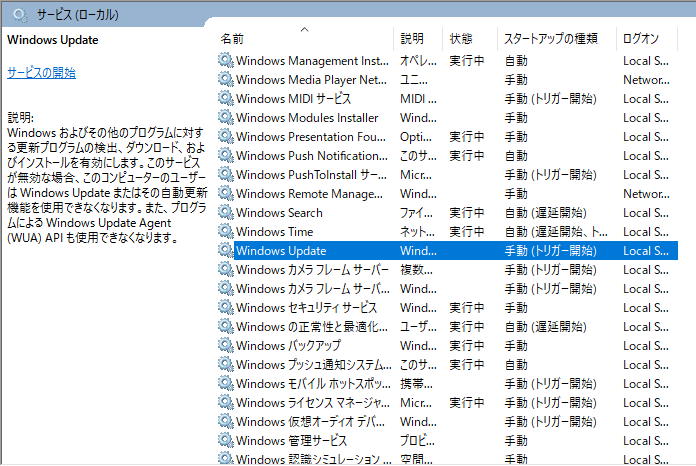Viewport: 696px width, 466px height.
Task: Click the gear icon for Windows Media Player Network
Action: [226, 79]
